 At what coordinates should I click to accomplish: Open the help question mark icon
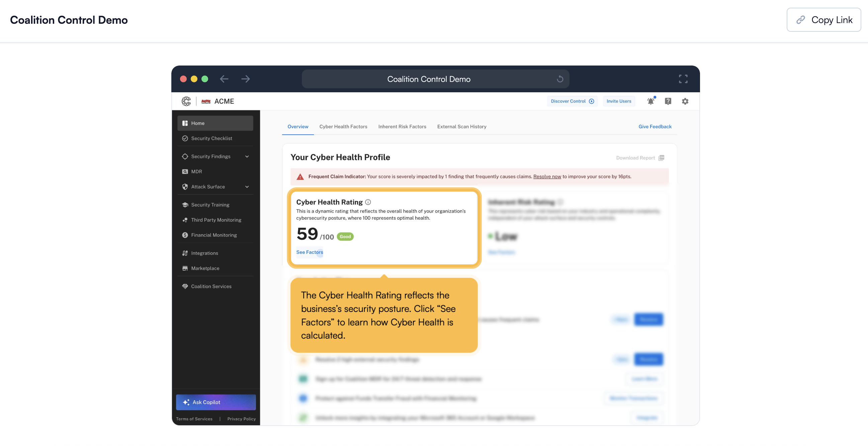coord(668,101)
